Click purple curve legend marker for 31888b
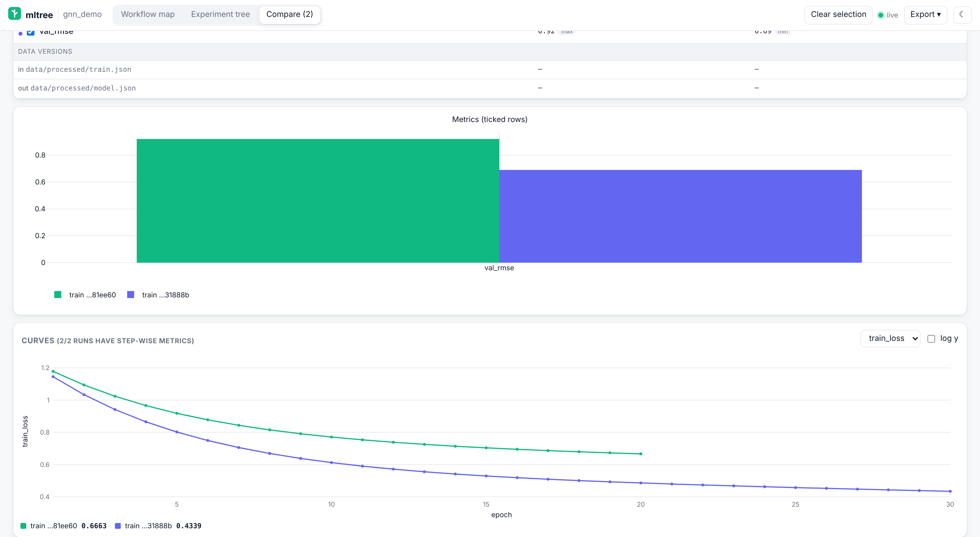The width and height of the screenshot is (980, 537). [118, 526]
